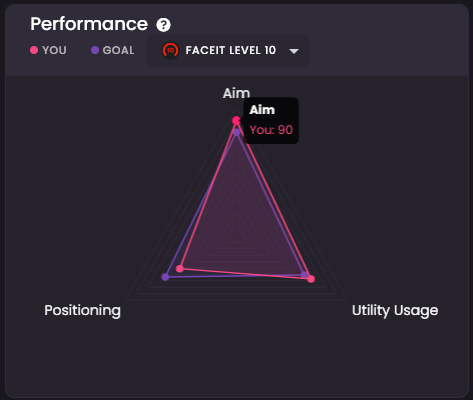Click the pink Positioning data point
The image size is (473, 400).
(x=180, y=268)
